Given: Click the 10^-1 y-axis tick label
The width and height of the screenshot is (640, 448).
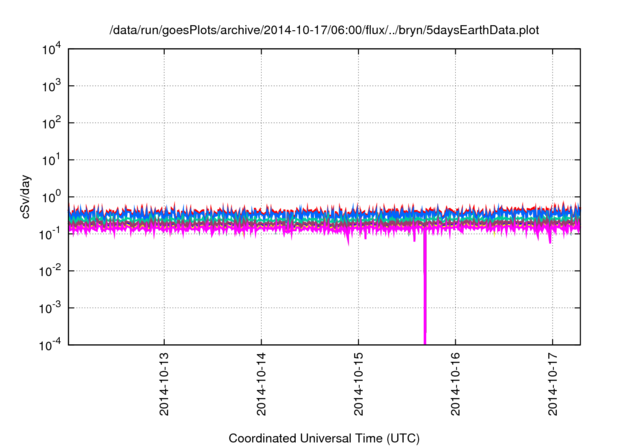Looking at the screenshot, I should pyautogui.click(x=51, y=234).
